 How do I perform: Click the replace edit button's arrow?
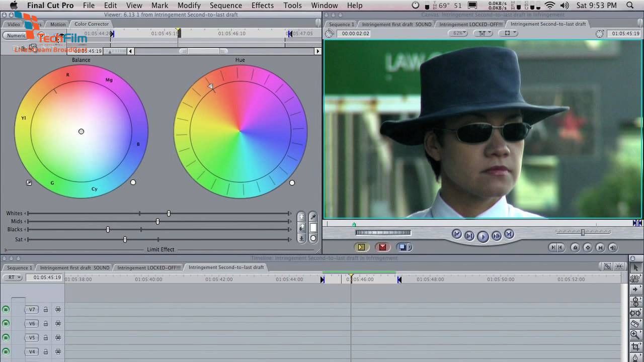point(410,247)
